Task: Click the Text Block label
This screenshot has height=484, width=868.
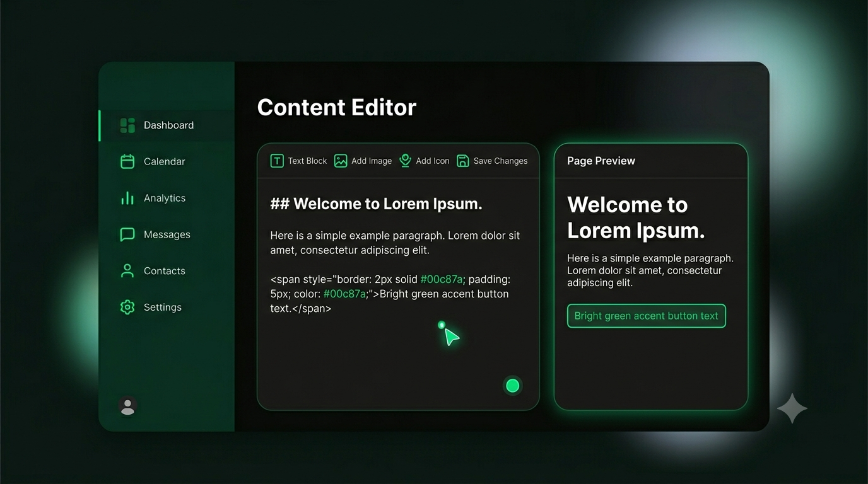Action: tap(307, 161)
